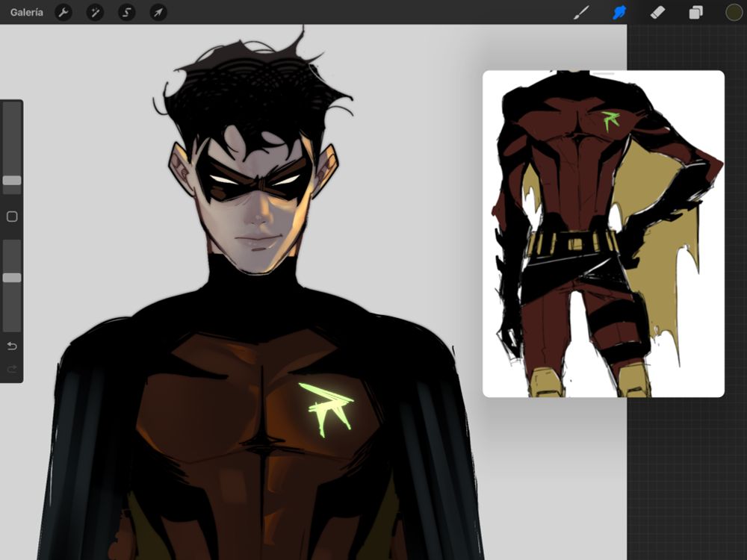The height and width of the screenshot is (560, 747).
Task: Click the brush opacity slider handle
Action: pos(12,278)
